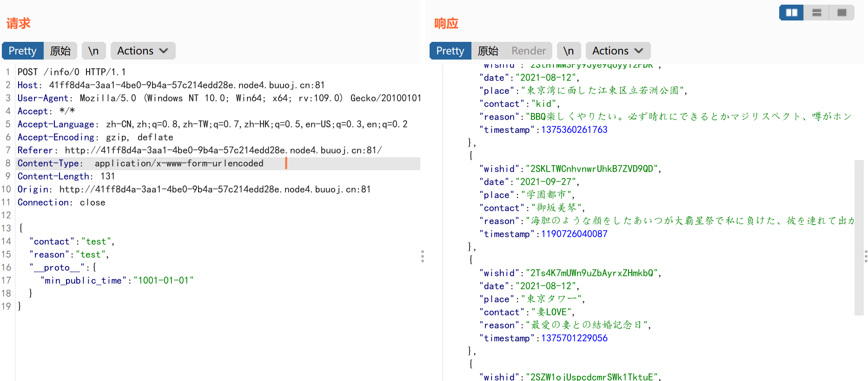The height and width of the screenshot is (381, 868).
Task: Click wishid "2SKLTWCnhvnwrUhkB7ZVD9QD" in response
Action: click(x=593, y=169)
